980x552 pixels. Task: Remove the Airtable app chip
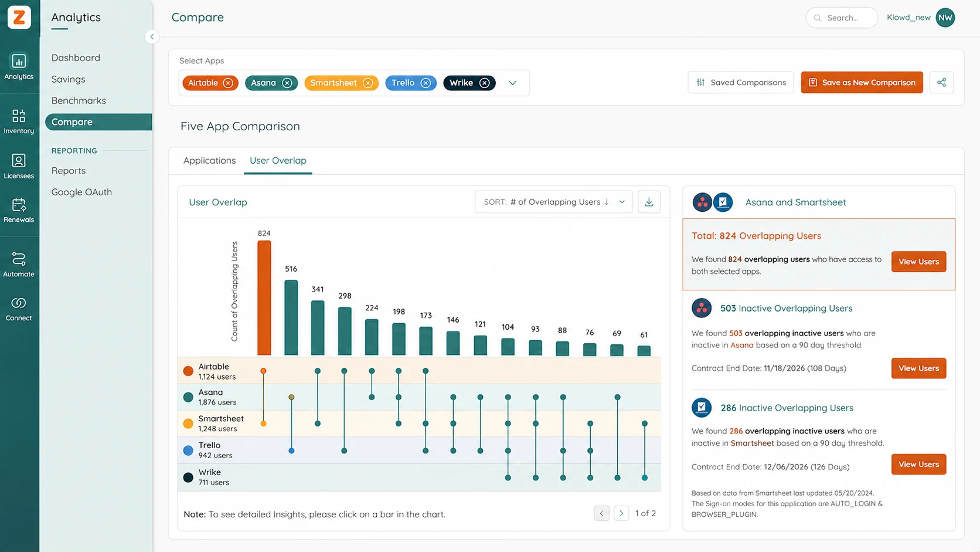point(228,83)
